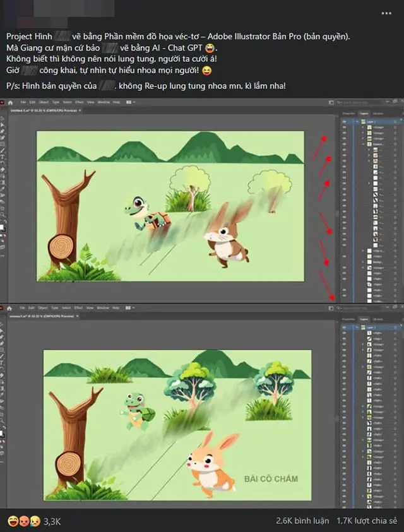Image resolution: width=404 pixels, height=532 pixels.
Task: Click fill and stroke swatch in lower Illustrator toolbar
Action: click(2, 434)
